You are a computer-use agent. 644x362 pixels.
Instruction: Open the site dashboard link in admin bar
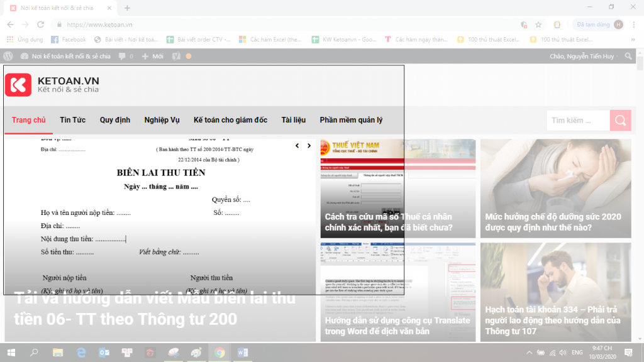tap(65, 56)
